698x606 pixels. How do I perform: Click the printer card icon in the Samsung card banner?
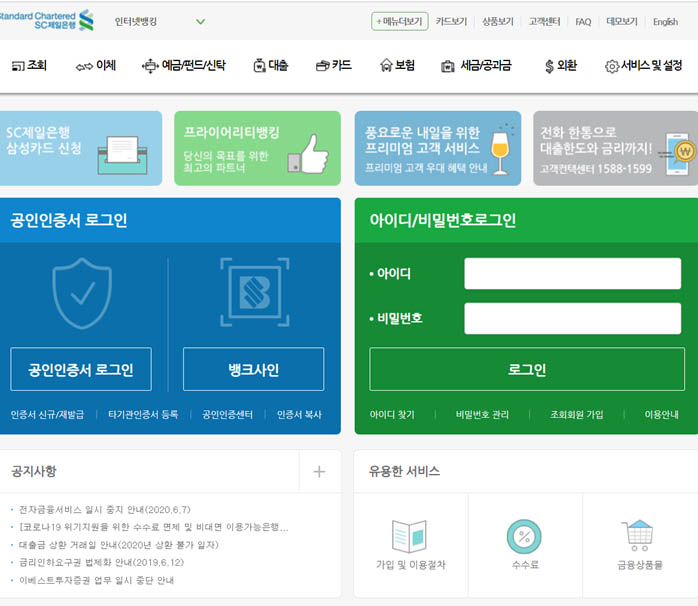pyautogui.click(x=122, y=155)
